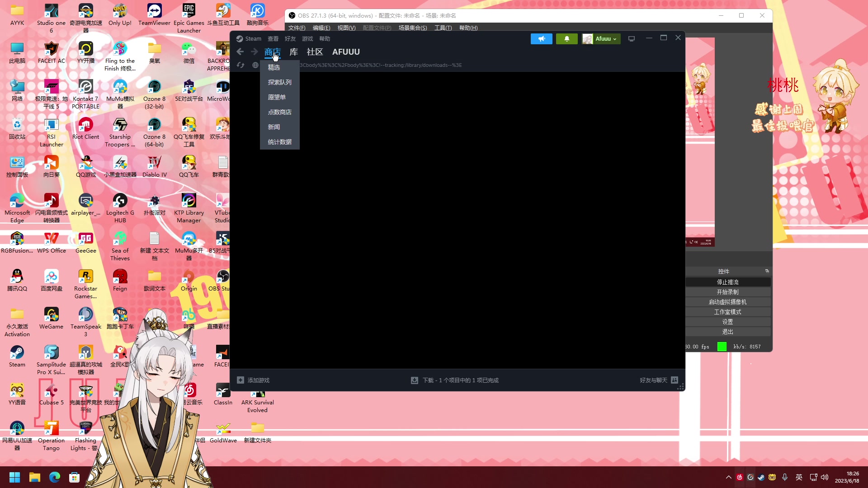
Task: Open Steam announcements megaphone button
Action: coord(542,39)
